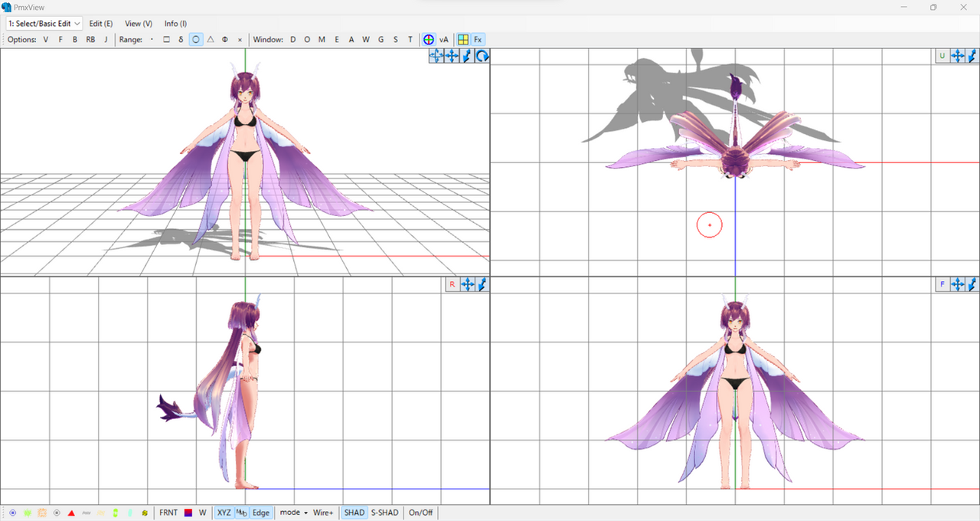Select the Φ range selection icon
This screenshot has height=521, width=980.
click(x=225, y=40)
